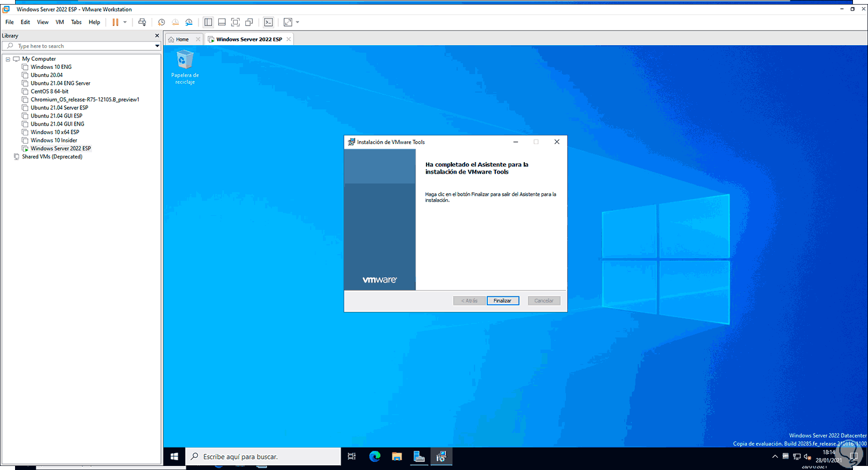
Task: Select the Papelera de reciclaje desktop icon
Action: point(185,67)
